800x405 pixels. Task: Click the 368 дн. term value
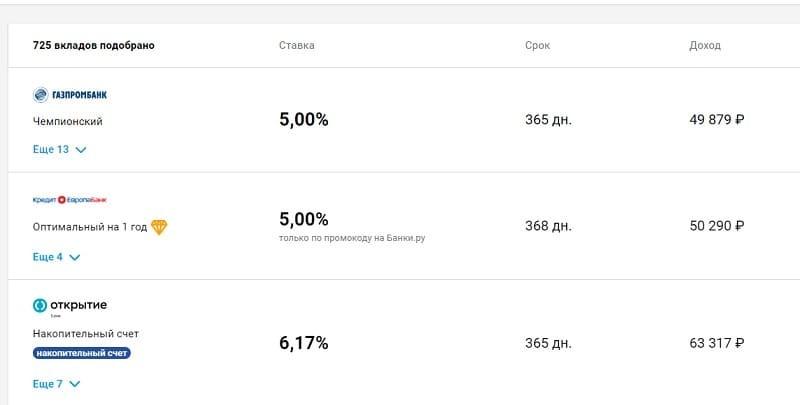click(x=548, y=226)
